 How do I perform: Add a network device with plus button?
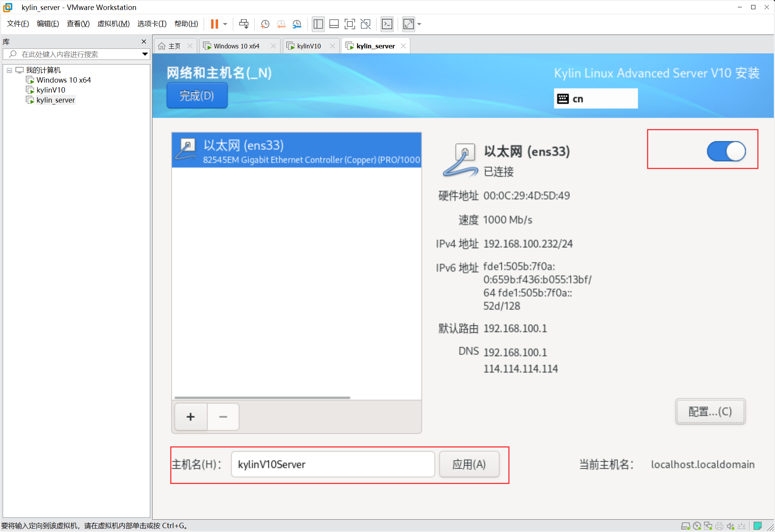pyautogui.click(x=191, y=417)
